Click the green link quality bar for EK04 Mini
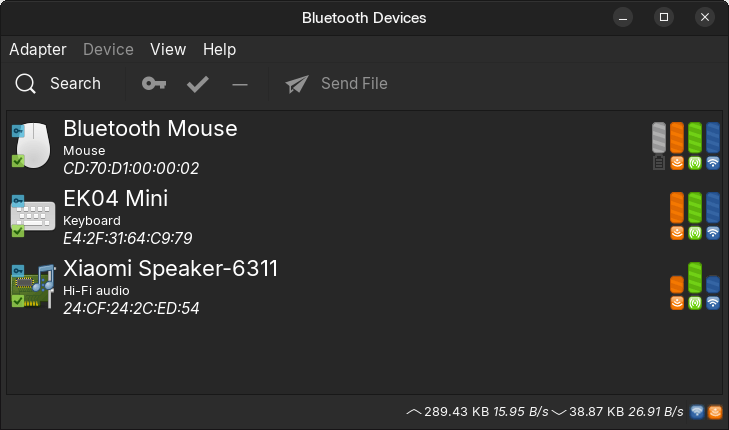729x430 pixels. [695, 207]
